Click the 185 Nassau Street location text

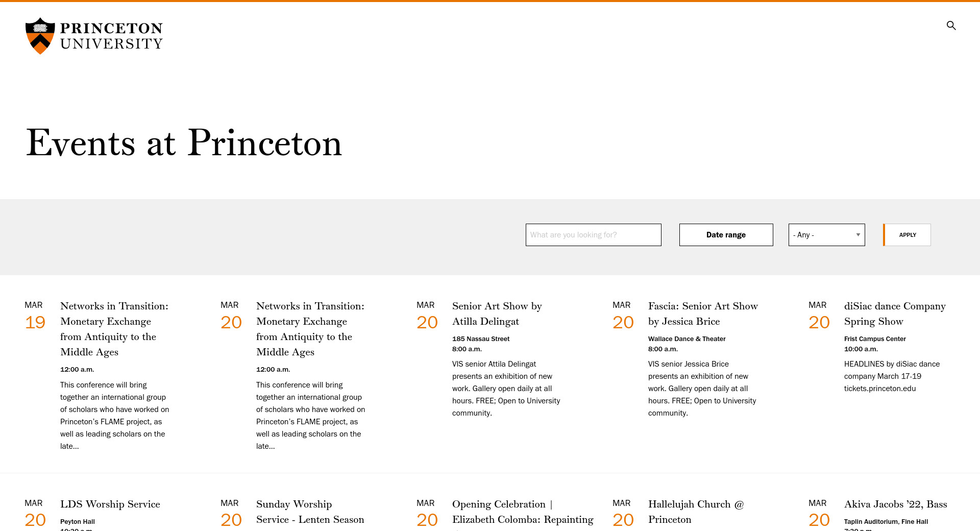pos(480,339)
